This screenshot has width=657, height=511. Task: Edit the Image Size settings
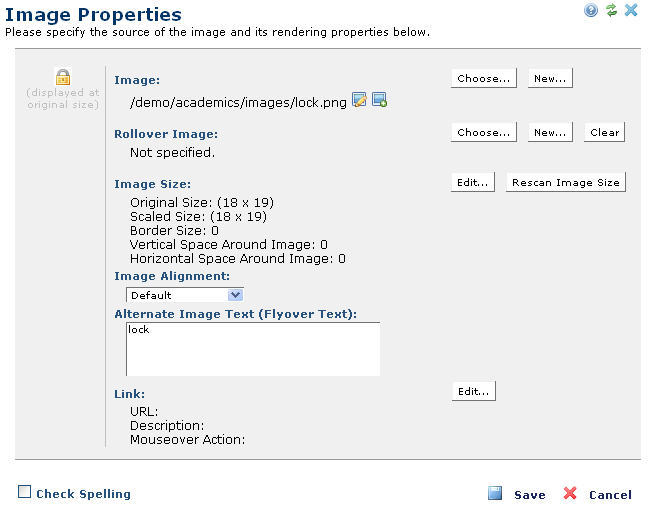coord(473,183)
